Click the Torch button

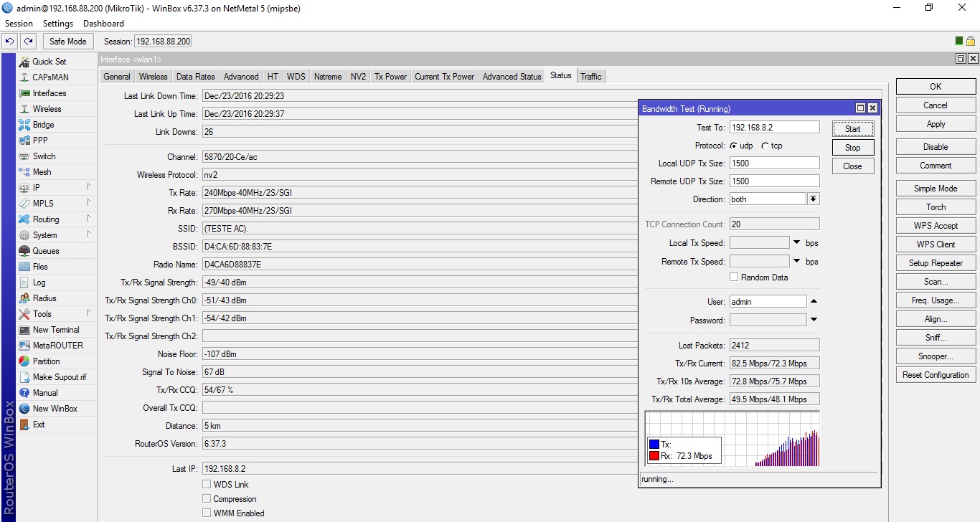click(936, 207)
